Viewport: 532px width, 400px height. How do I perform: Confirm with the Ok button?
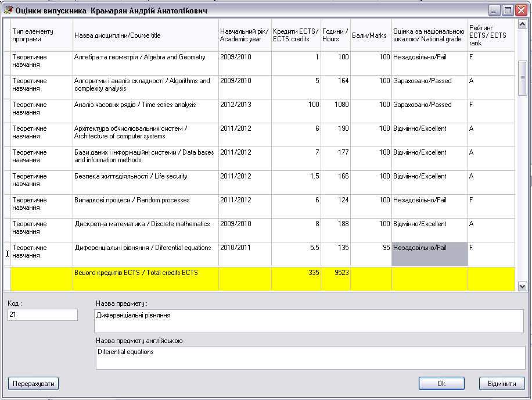(441, 384)
